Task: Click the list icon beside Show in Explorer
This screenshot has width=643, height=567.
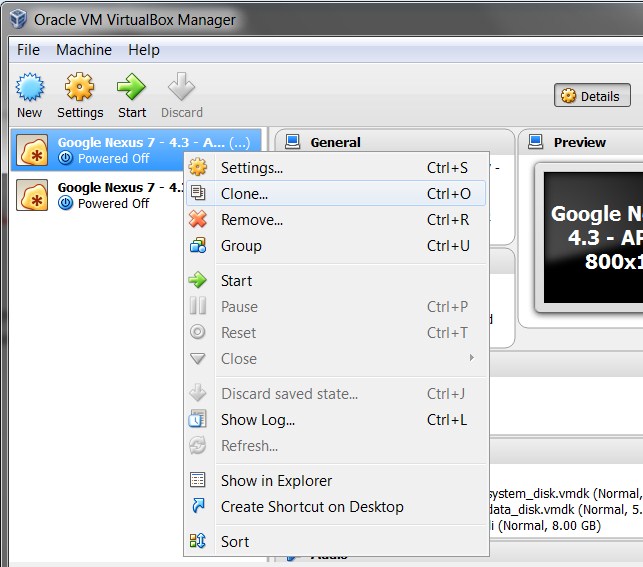Action: (198, 480)
